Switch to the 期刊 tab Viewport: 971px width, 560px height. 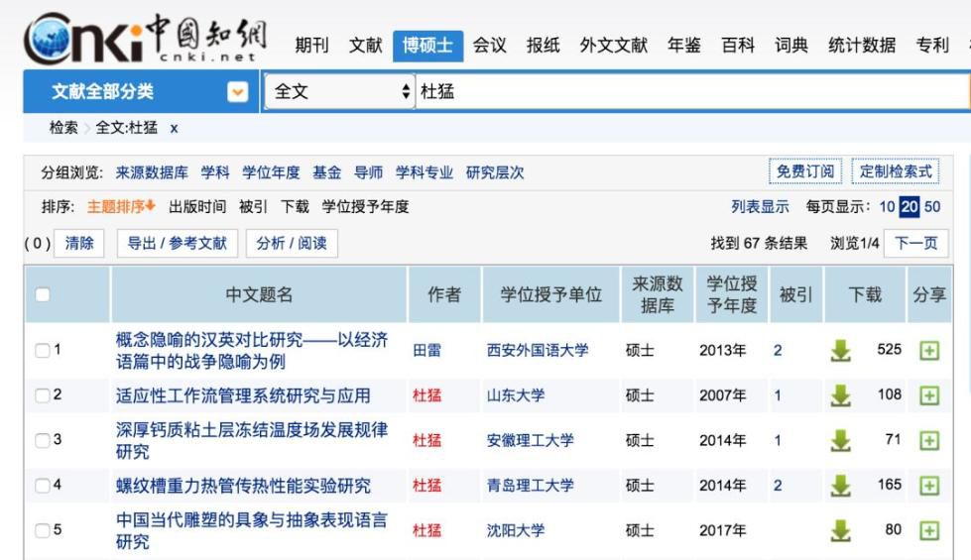coord(312,45)
